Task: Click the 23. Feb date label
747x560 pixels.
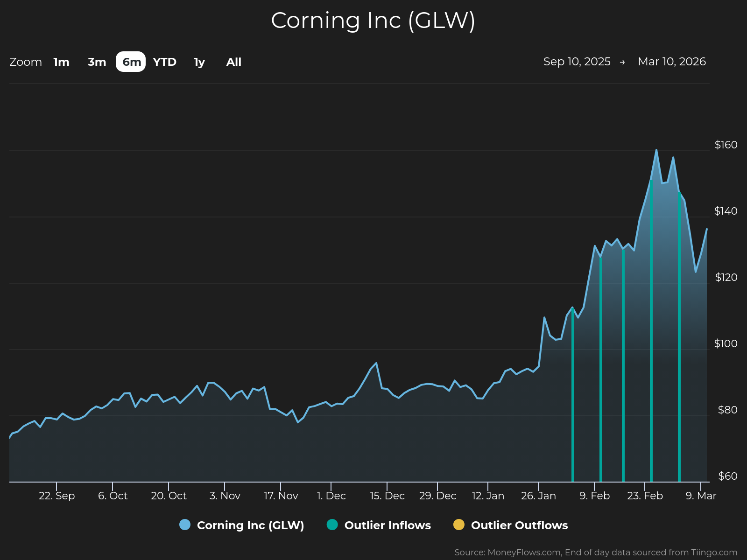Action: (x=645, y=496)
